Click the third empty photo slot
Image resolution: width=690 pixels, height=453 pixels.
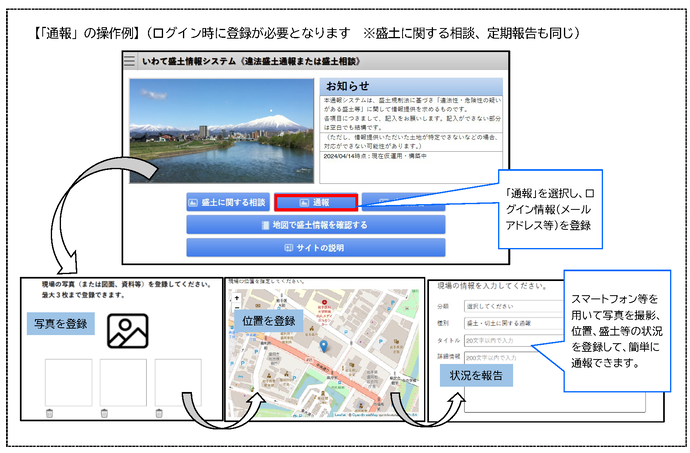coord(178,382)
